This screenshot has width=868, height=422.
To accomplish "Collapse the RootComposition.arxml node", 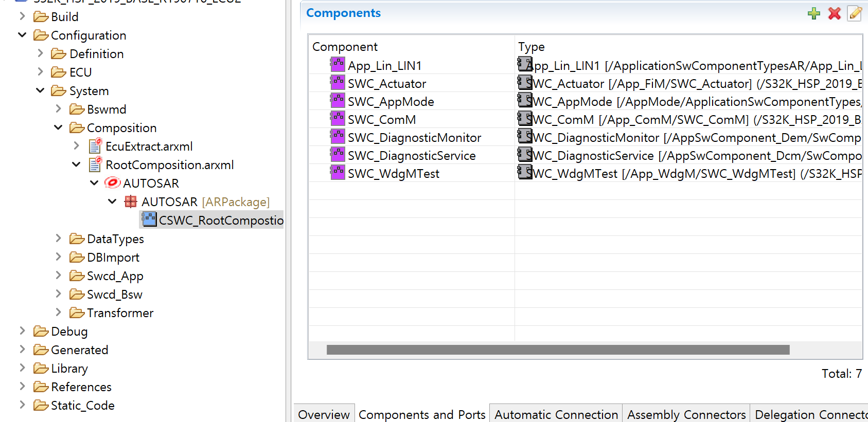I will pyautogui.click(x=76, y=164).
